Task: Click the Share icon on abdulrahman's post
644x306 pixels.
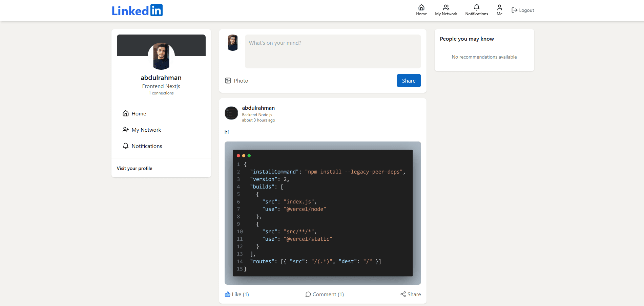Action: (x=403, y=294)
